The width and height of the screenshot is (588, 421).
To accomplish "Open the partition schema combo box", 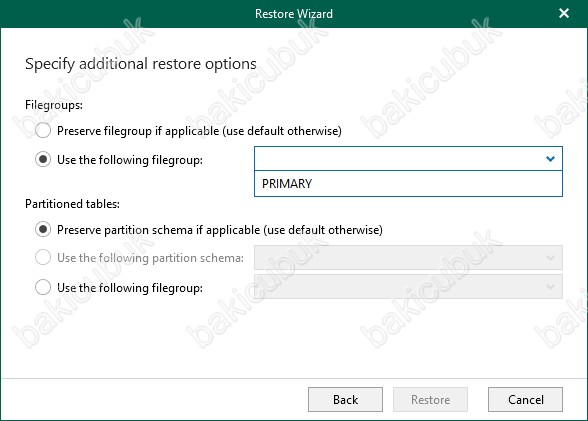I will pos(408,258).
